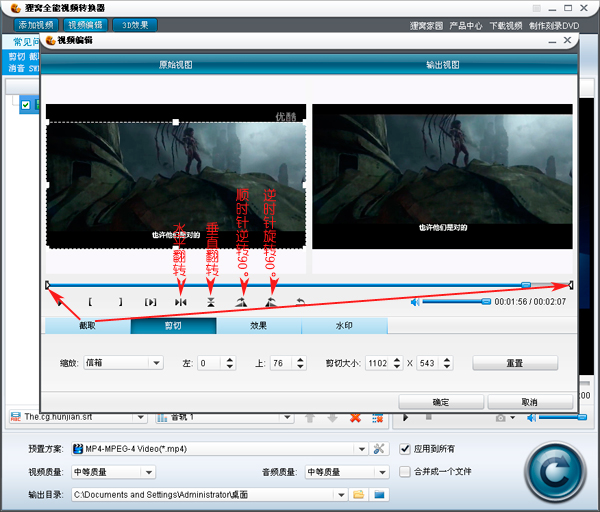600x512 pixels.
Task: Click the output view video preview
Action: click(442, 176)
